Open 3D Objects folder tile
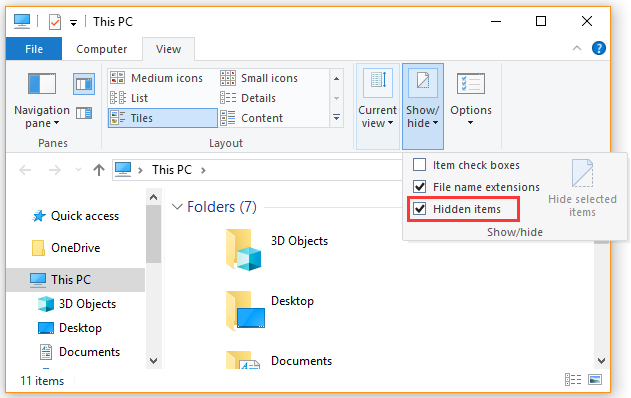 (x=278, y=250)
